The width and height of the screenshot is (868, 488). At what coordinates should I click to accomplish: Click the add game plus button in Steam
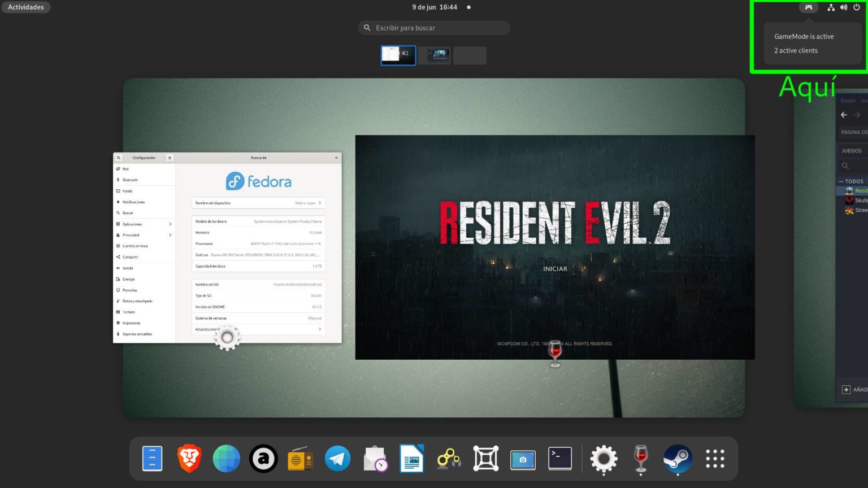tap(846, 390)
